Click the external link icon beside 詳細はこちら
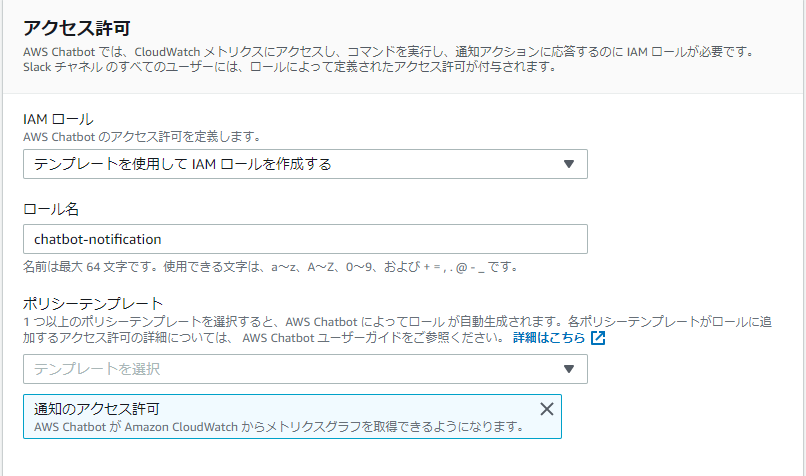This screenshot has width=806, height=476. [598, 338]
